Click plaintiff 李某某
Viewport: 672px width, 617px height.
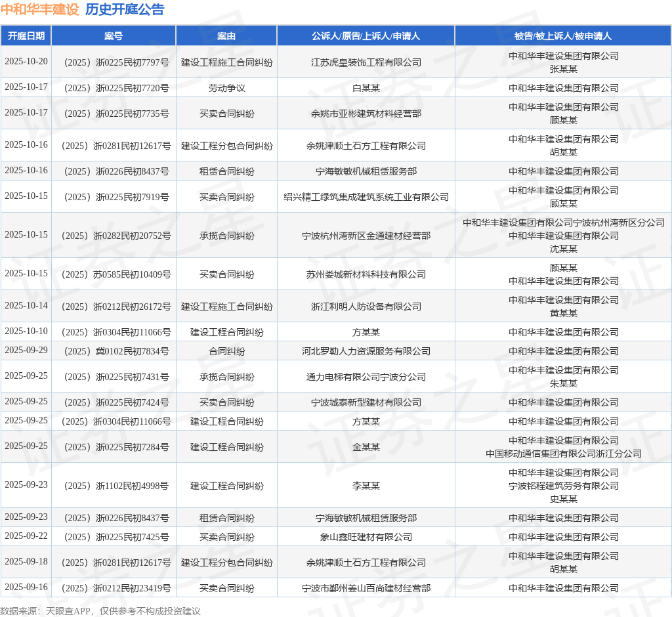366,486
